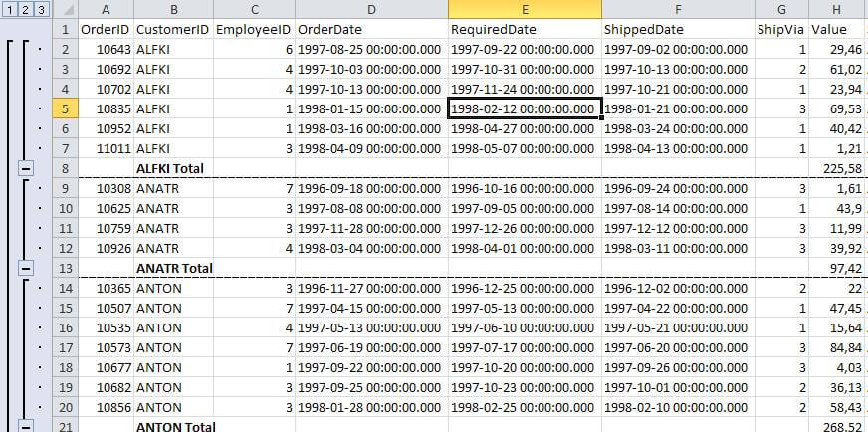Select column E header
Screen dimensions: 868x432
(x=525, y=9)
